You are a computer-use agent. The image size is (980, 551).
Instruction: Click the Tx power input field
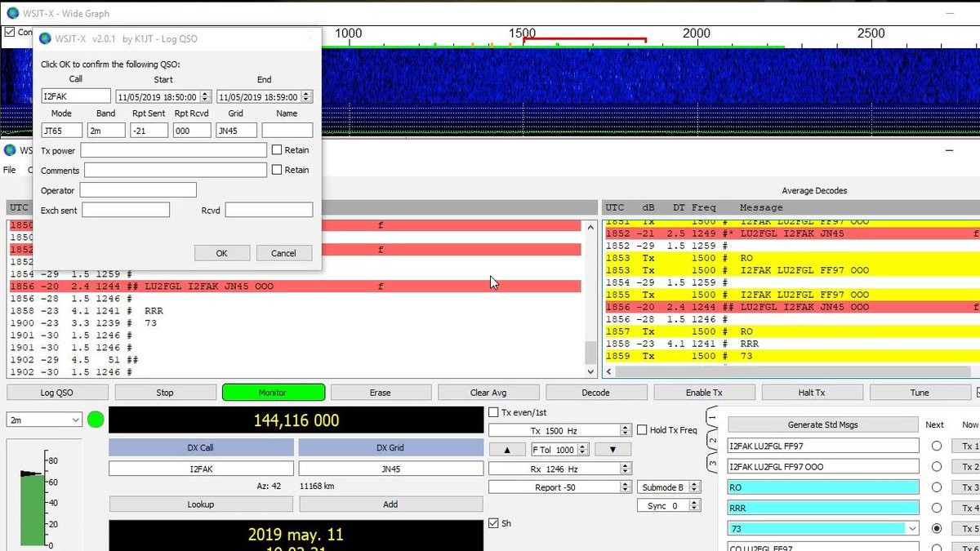point(173,150)
